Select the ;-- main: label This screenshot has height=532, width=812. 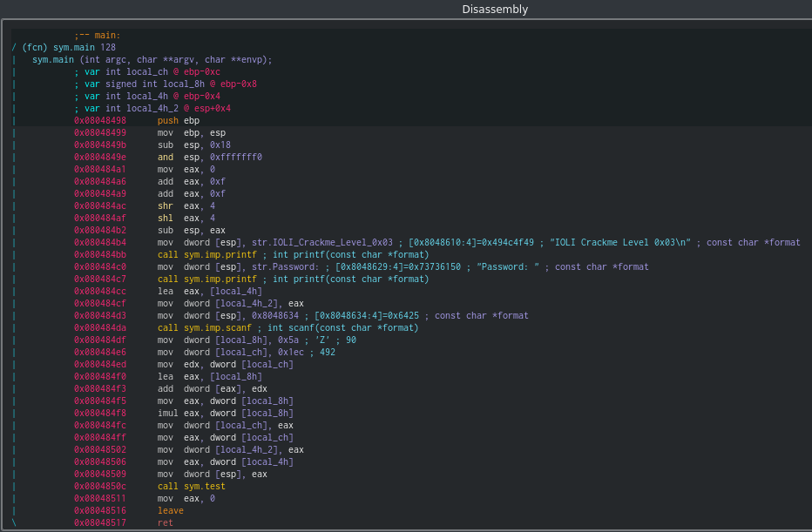click(x=97, y=35)
